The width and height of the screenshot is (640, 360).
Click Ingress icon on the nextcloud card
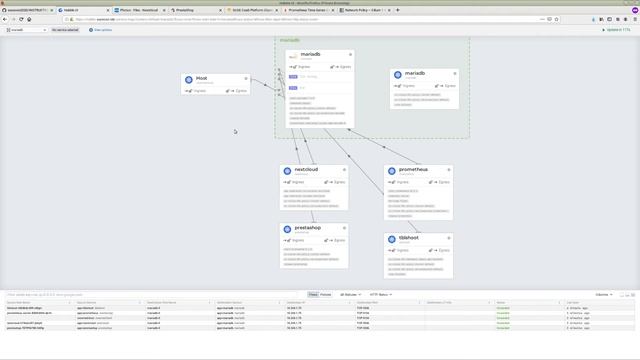tap(287, 182)
